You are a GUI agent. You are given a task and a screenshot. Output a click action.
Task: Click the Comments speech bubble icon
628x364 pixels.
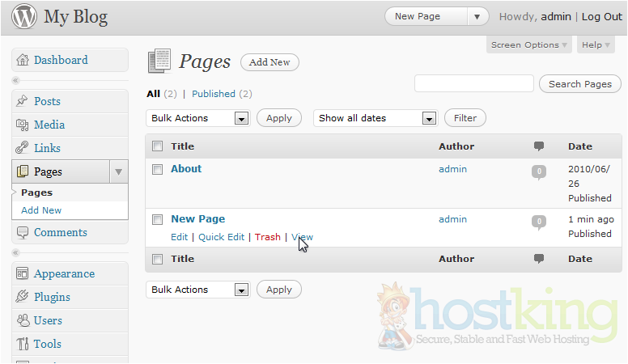[x=23, y=232]
